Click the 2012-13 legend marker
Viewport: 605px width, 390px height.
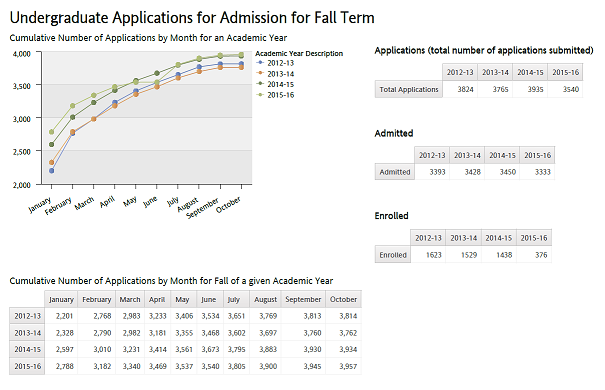tap(260, 63)
